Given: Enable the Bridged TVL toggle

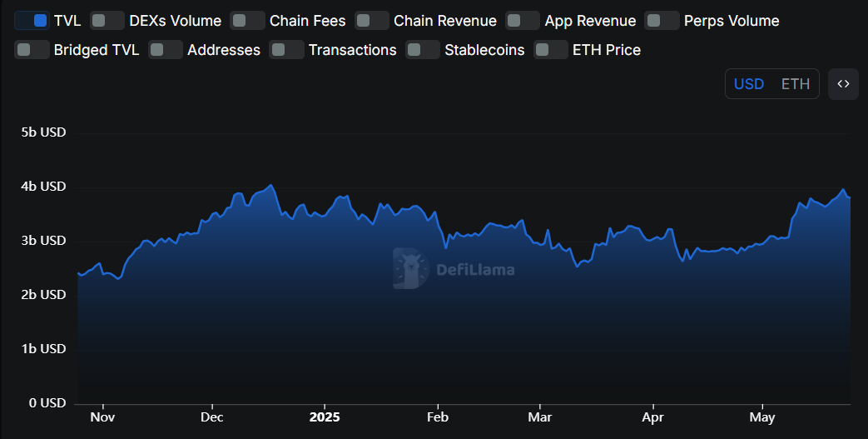Looking at the screenshot, I should point(32,50).
